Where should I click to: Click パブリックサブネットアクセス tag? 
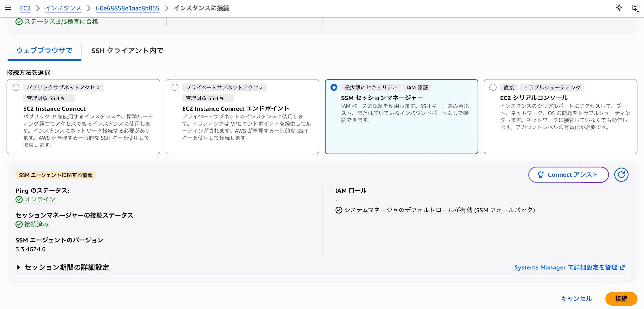(x=63, y=88)
